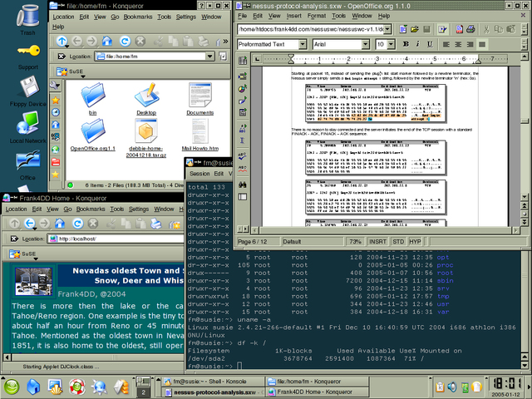Open Bookmarks menu in file:/home/fm Konqueror
The height and width of the screenshot is (399, 532).
point(138,17)
